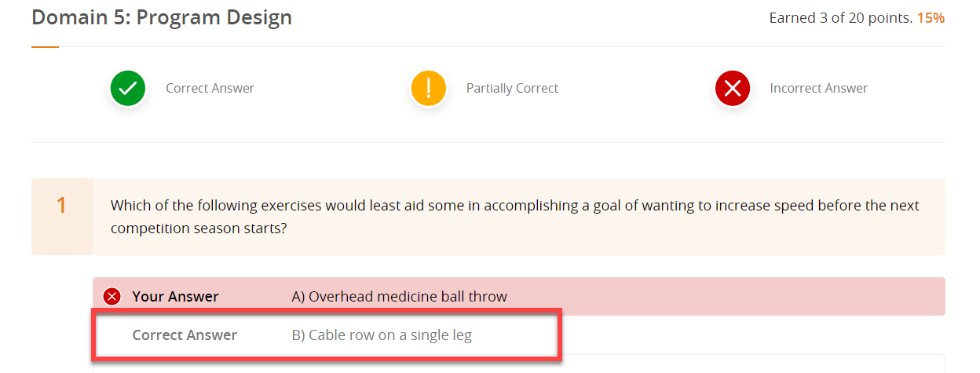Click the yellow Partially Correct exclamation icon
The image size is (980, 373).
(429, 88)
